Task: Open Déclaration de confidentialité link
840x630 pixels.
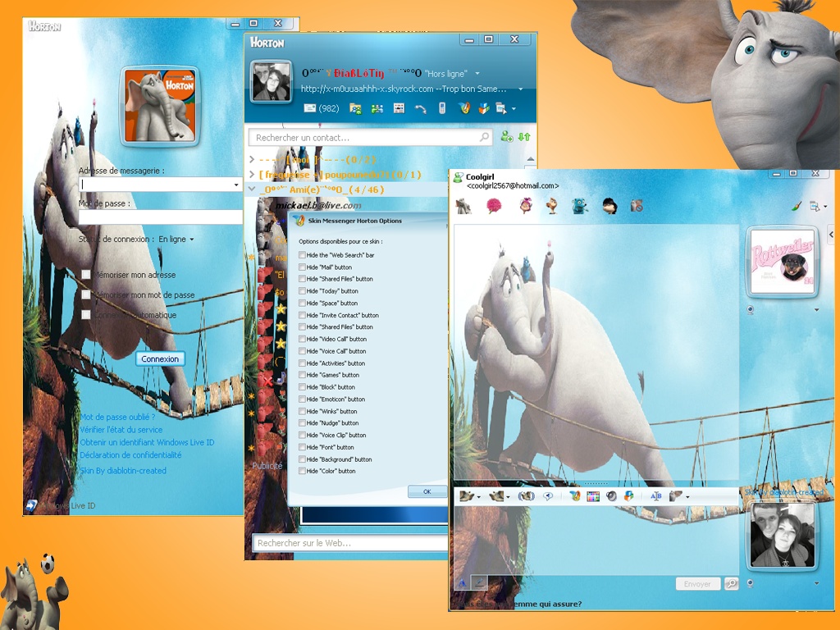Action: (x=130, y=454)
